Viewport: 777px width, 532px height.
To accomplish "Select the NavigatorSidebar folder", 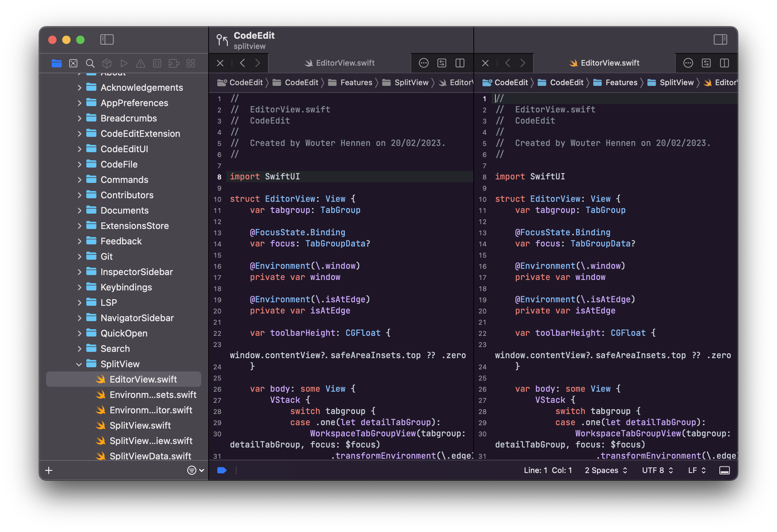I will click(124, 318).
